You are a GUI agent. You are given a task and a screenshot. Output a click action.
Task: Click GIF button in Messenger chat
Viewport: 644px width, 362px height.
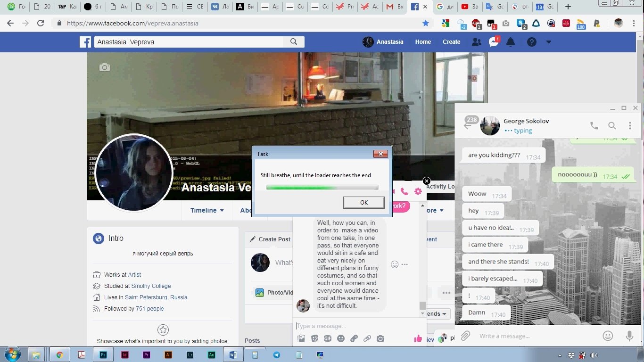coord(327,338)
